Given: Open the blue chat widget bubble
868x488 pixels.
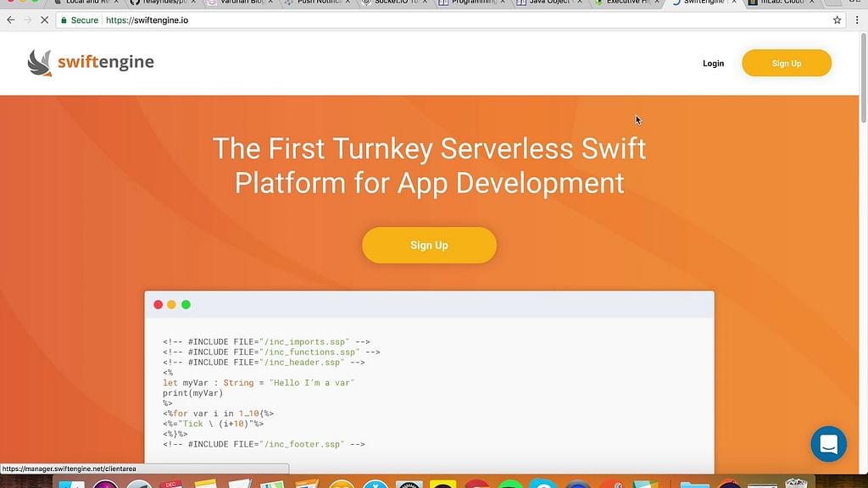Looking at the screenshot, I should point(828,444).
